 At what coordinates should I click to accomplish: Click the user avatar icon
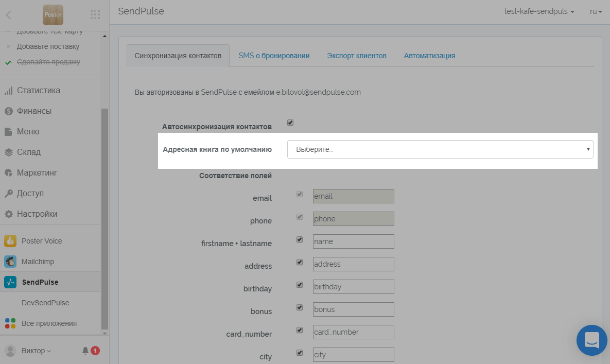tap(10, 351)
